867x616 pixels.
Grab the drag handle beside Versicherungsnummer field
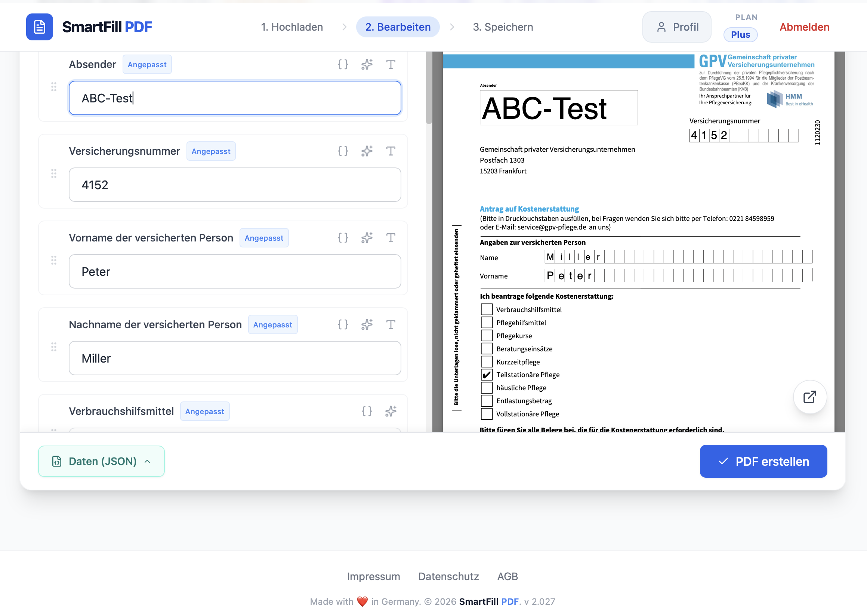[x=54, y=174]
